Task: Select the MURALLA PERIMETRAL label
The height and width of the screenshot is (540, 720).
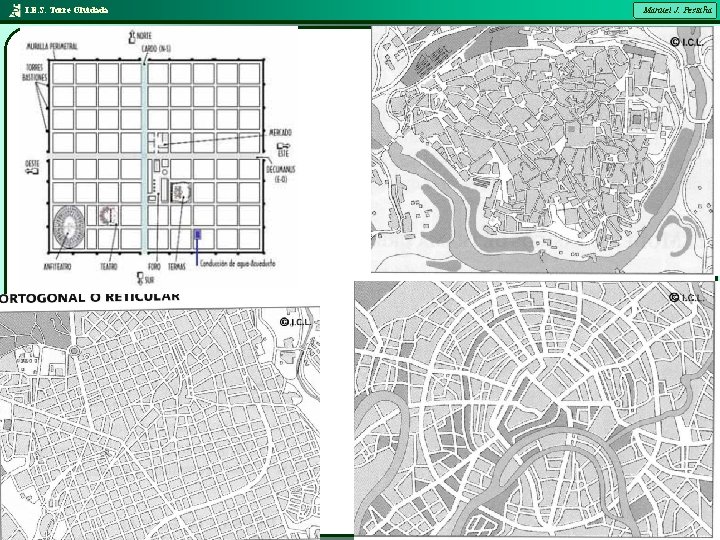Action: click(52, 46)
